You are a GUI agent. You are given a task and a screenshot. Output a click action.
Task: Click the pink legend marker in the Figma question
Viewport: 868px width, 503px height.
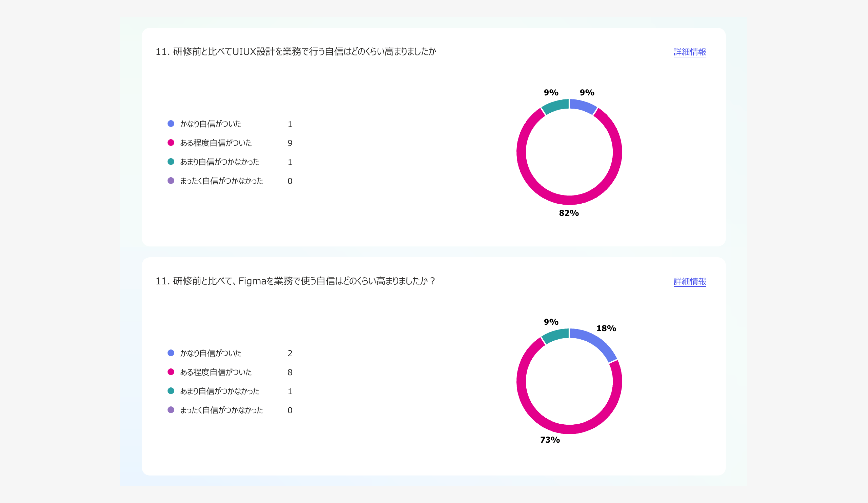(x=171, y=372)
